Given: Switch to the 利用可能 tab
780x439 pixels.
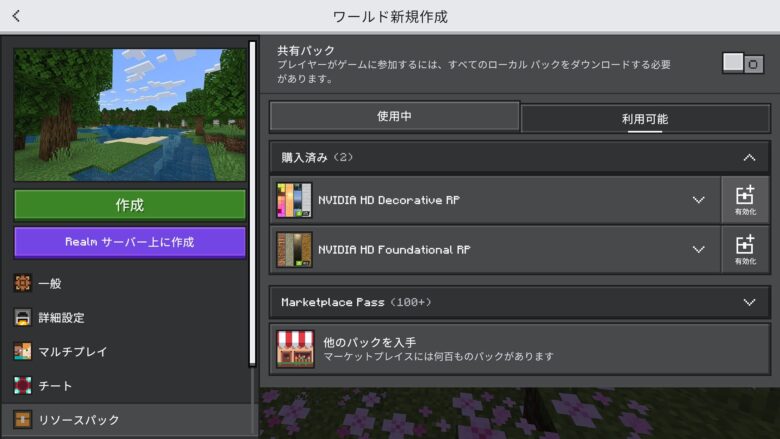Looking at the screenshot, I should click(645, 119).
